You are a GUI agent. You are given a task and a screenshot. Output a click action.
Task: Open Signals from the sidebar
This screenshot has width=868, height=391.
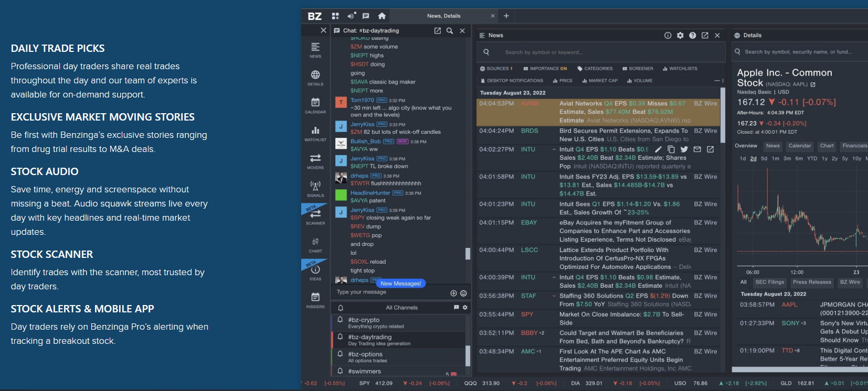pyautogui.click(x=315, y=189)
